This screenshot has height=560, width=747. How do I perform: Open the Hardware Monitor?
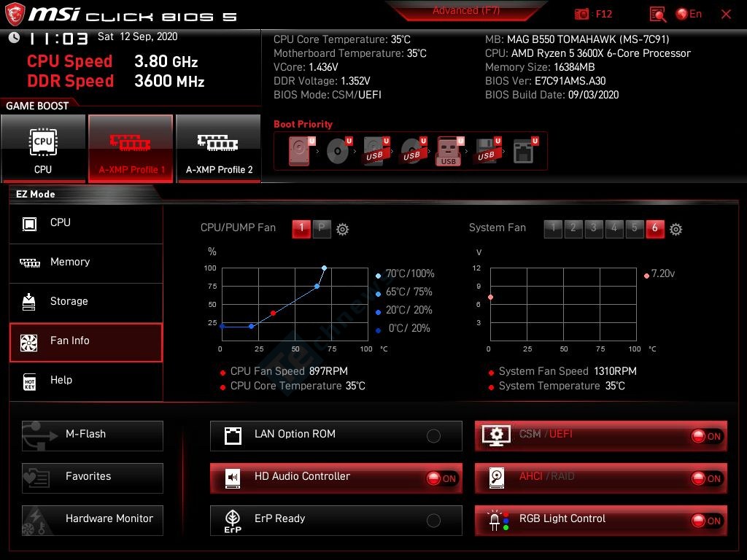pos(93,521)
